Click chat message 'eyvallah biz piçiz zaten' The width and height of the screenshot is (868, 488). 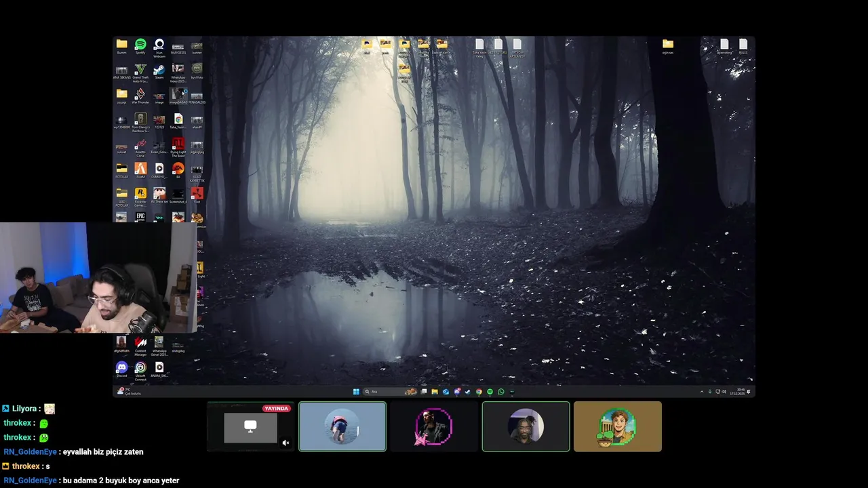[103, 452]
